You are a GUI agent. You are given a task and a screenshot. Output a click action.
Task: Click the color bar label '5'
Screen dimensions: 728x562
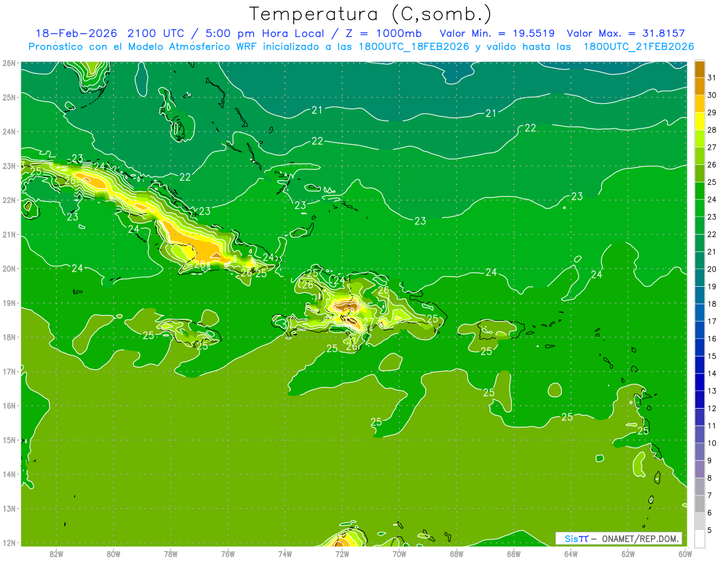[x=710, y=530]
